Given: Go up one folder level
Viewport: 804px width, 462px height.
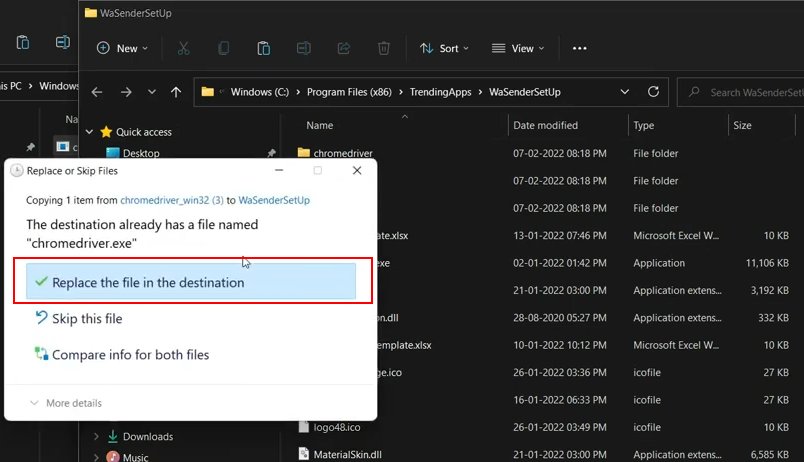Looking at the screenshot, I should (176, 92).
